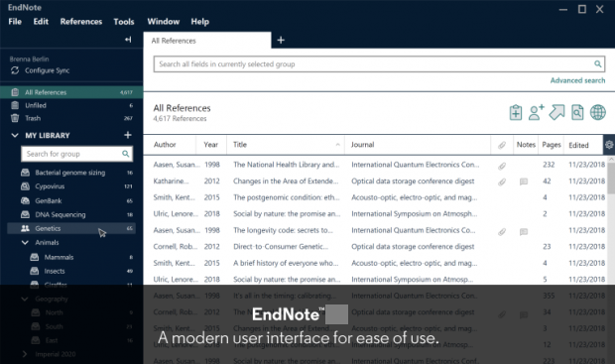
Task: Sort by the Edited column header
Action: [x=578, y=145]
